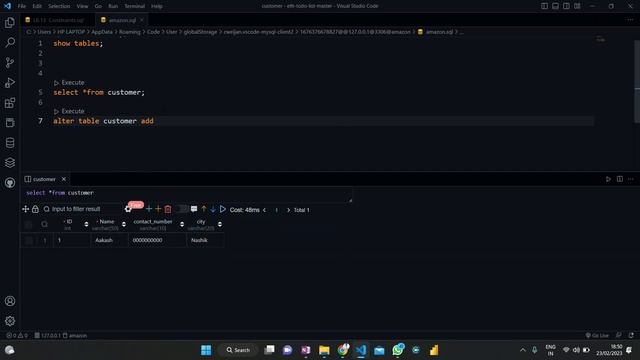Image resolution: width=640 pixels, height=360 pixels.
Task: Open the Terminal menu
Action: pyautogui.click(x=135, y=6)
